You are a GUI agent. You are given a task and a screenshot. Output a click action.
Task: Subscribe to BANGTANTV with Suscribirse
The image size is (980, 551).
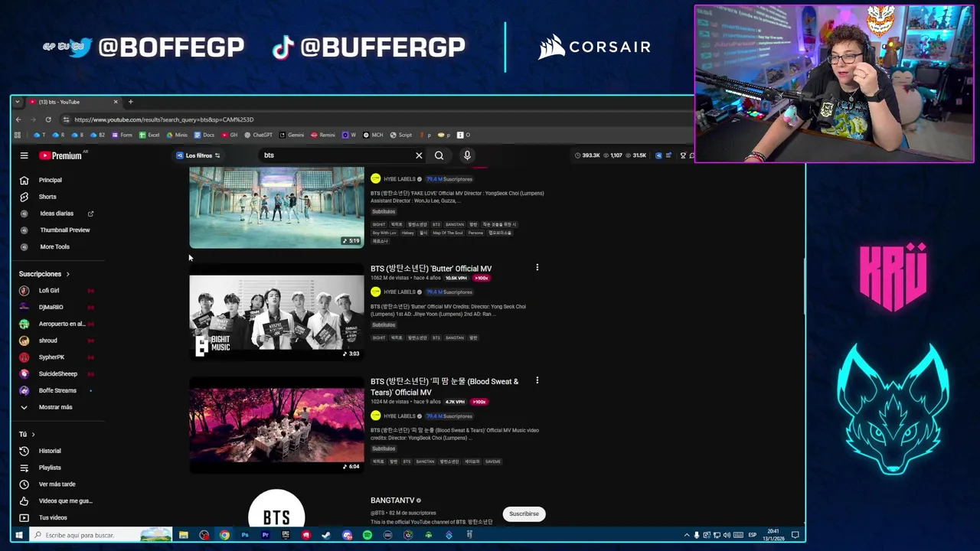click(x=524, y=514)
